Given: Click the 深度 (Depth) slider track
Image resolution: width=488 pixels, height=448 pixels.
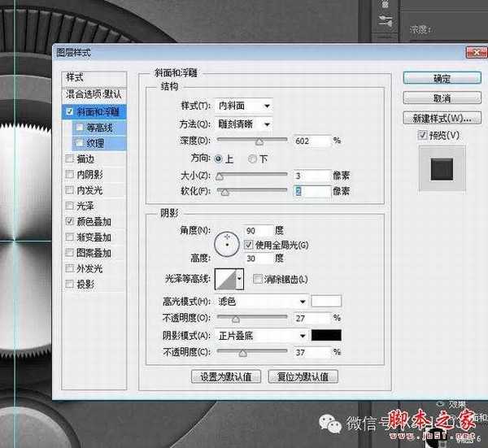Looking at the screenshot, I should tap(252, 143).
